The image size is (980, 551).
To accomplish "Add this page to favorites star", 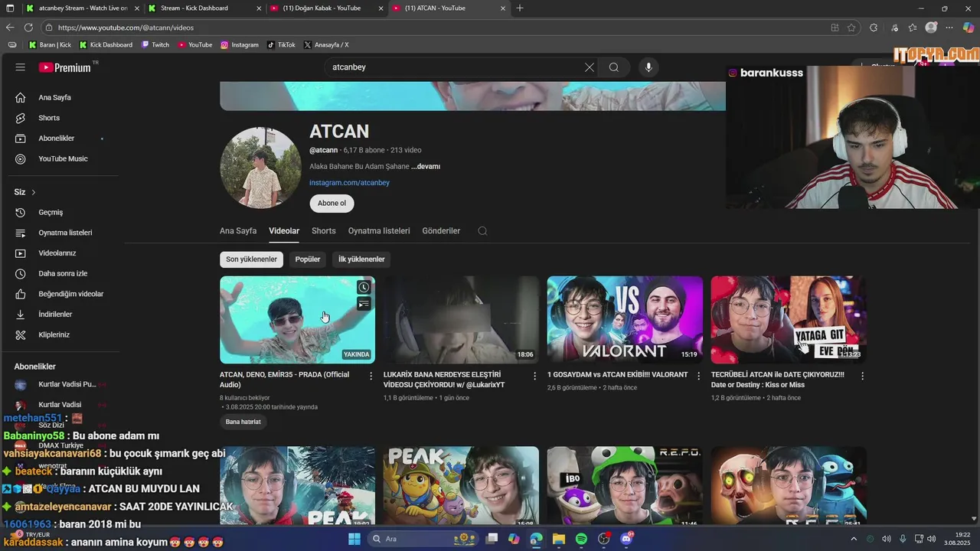I will [x=851, y=28].
